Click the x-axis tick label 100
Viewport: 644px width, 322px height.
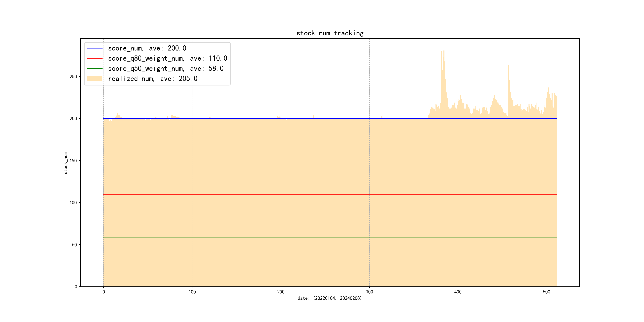192,292
